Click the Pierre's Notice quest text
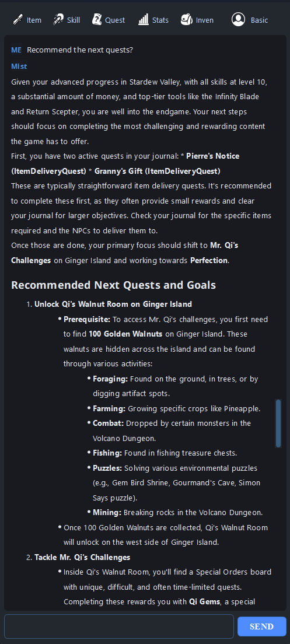Viewport: 290px width, 644px height. (213, 156)
